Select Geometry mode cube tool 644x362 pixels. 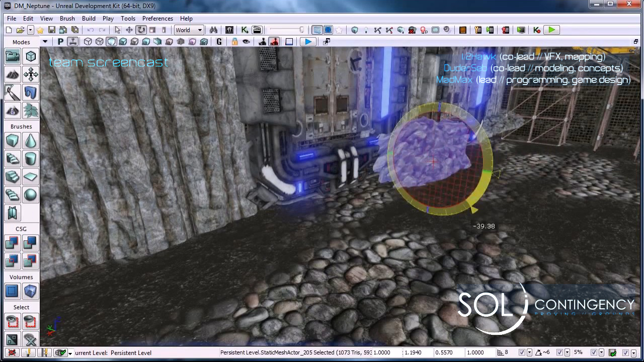point(31,56)
